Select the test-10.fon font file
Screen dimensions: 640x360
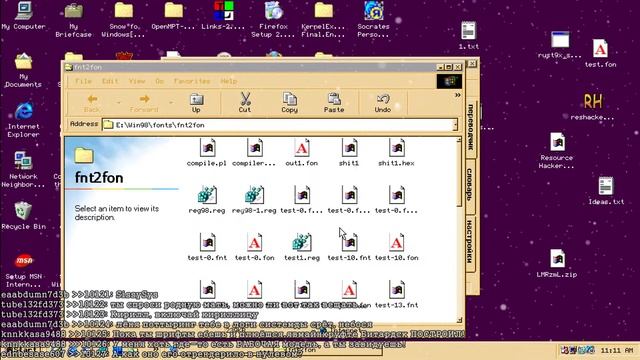click(x=396, y=247)
